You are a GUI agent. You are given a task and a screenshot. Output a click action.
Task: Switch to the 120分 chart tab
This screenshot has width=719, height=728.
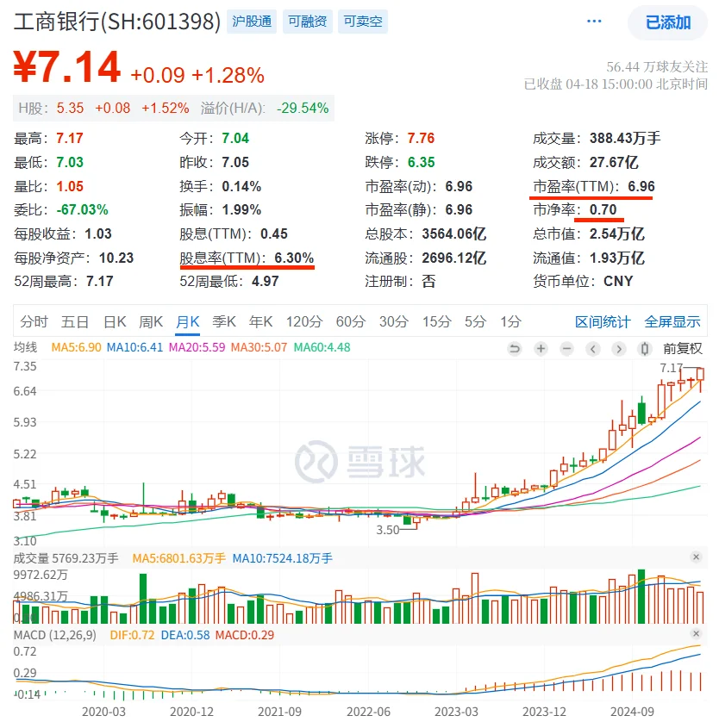304,321
